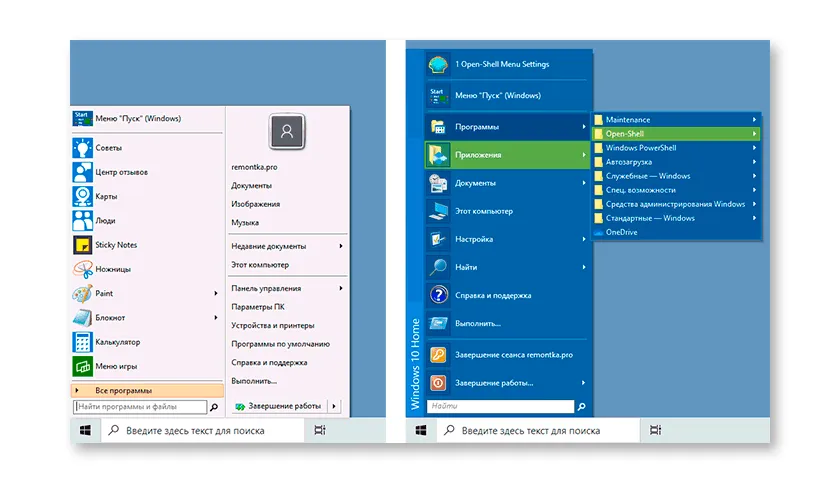840x484 pixels.
Task: Click the Справка и поддержка question icon
Action: [438, 295]
